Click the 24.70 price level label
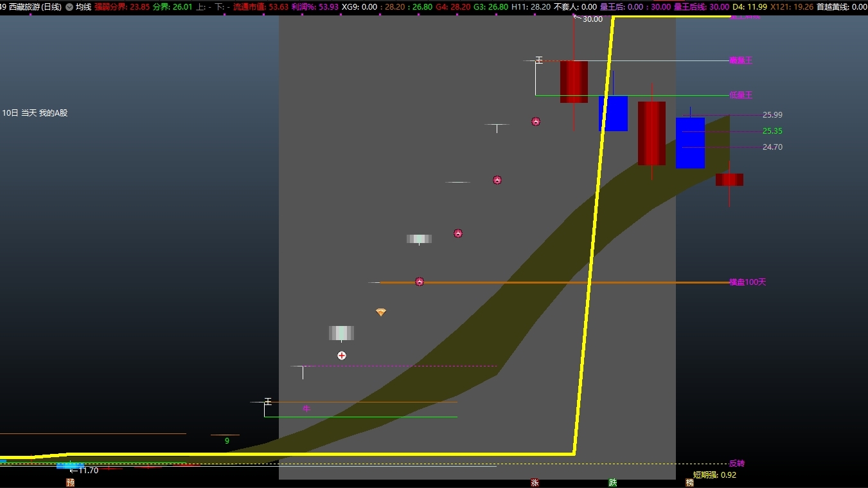The image size is (868, 488). coord(772,147)
